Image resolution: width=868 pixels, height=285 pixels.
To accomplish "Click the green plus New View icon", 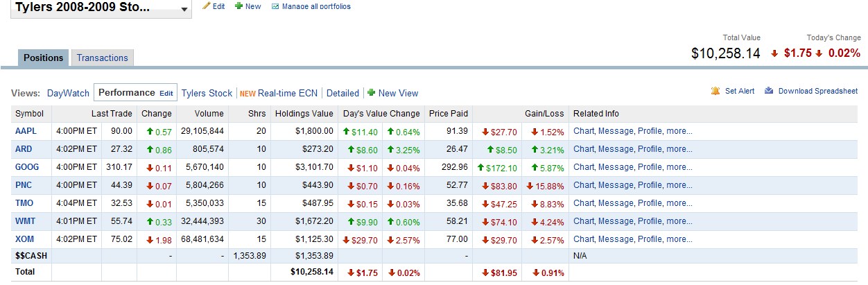I will pos(371,93).
